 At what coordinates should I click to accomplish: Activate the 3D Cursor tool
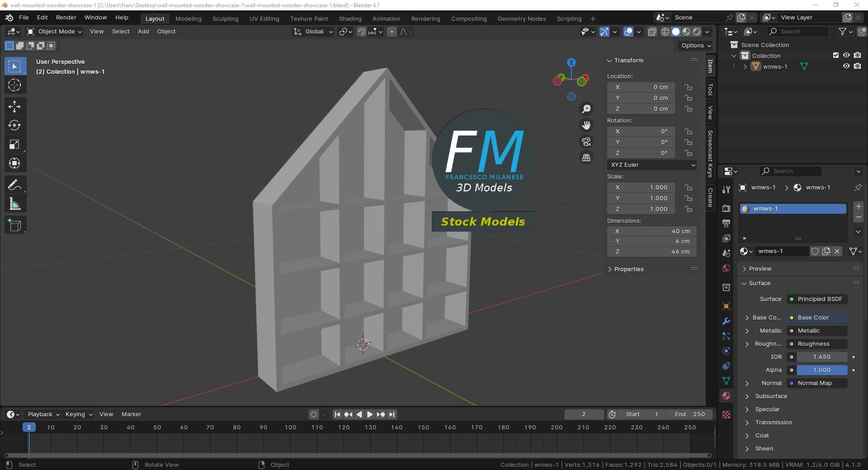[x=15, y=85]
